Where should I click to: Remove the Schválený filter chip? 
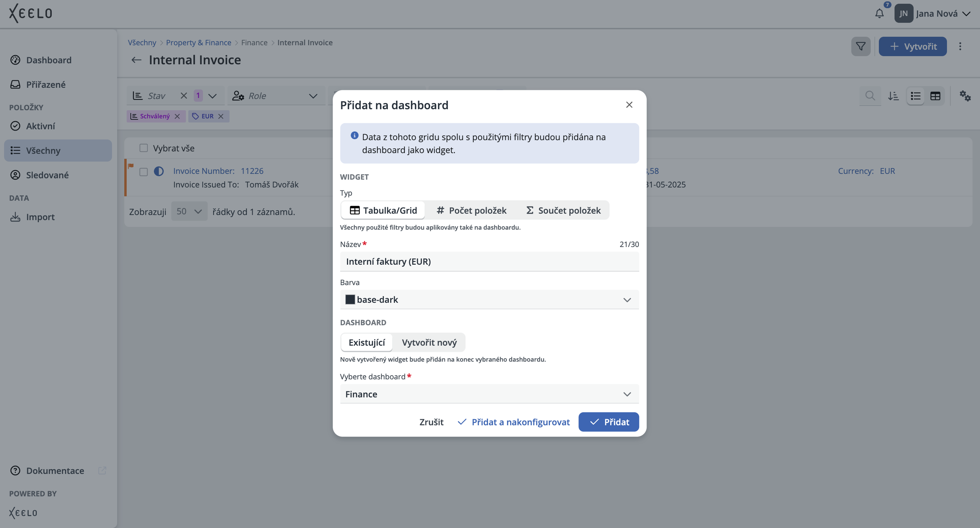[x=177, y=116]
